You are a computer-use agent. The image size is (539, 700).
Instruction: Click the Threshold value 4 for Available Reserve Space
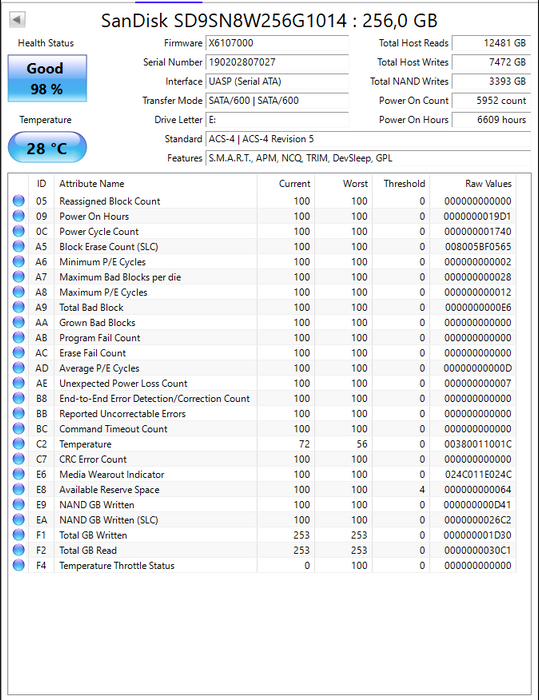click(x=422, y=490)
